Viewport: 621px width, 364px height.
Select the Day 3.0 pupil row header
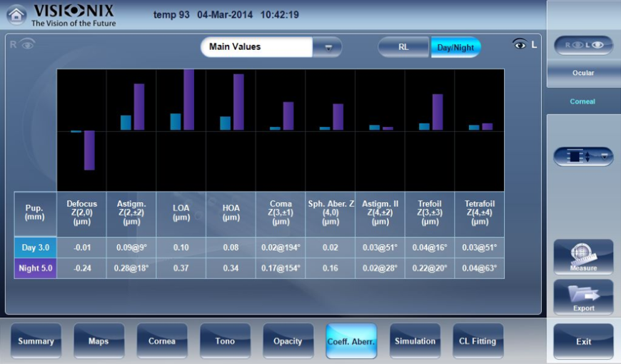point(35,248)
